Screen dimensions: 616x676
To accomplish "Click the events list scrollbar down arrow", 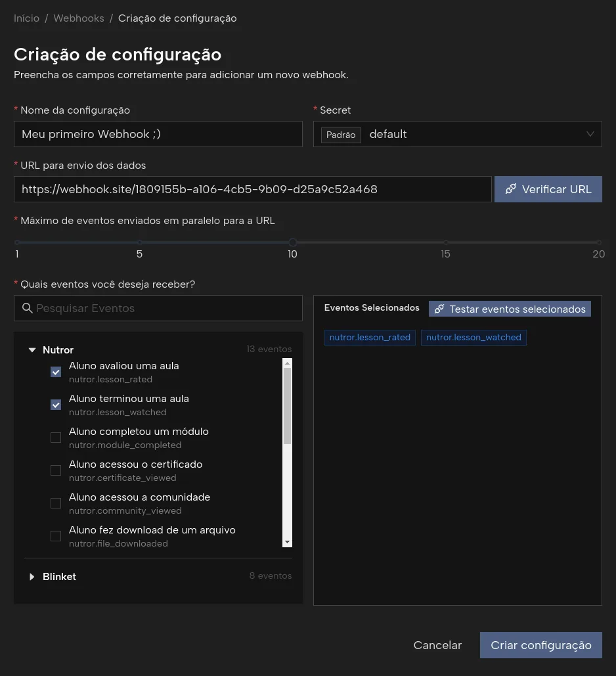I will pyautogui.click(x=287, y=543).
